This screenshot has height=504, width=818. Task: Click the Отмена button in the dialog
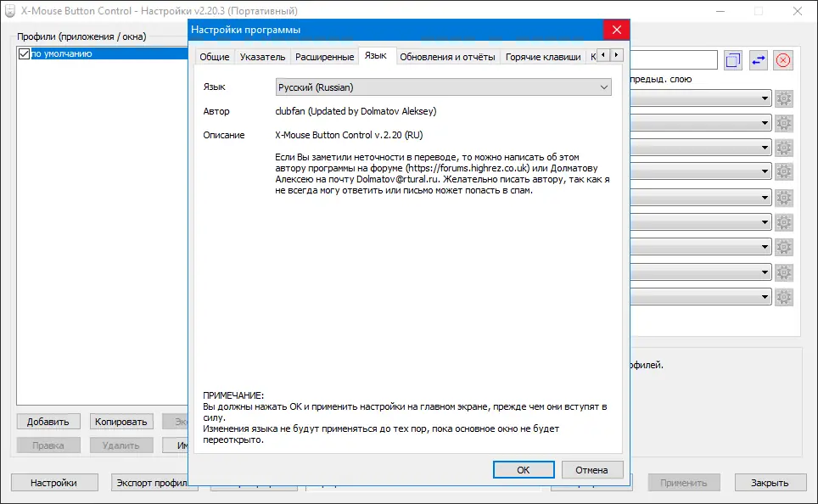(591, 470)
